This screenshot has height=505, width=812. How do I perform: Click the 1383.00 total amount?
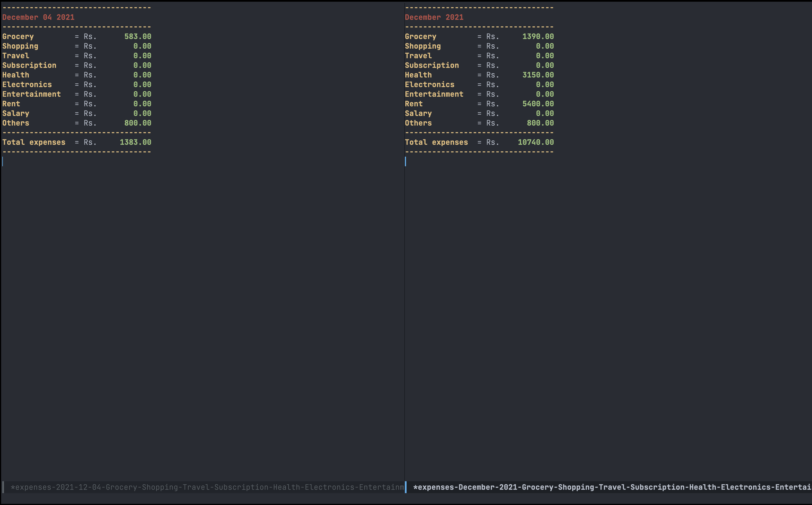[x=135, y=142]
